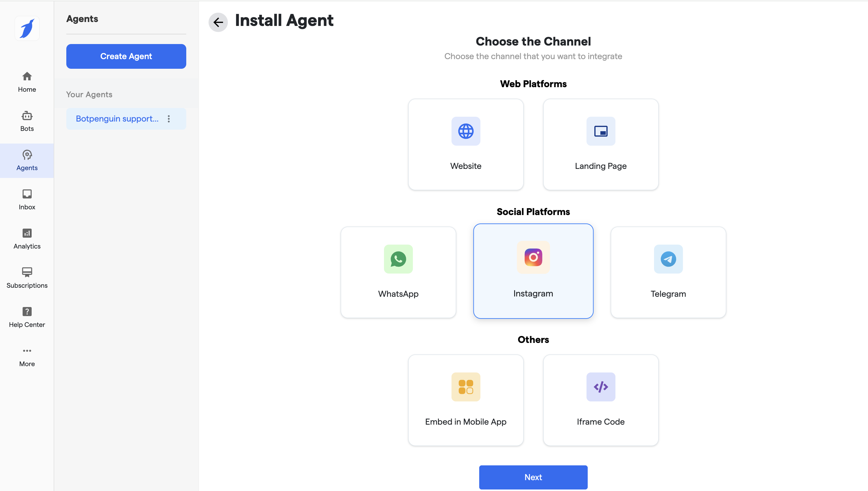
Task: Click the Create Agent button
Action: [126, 56]
